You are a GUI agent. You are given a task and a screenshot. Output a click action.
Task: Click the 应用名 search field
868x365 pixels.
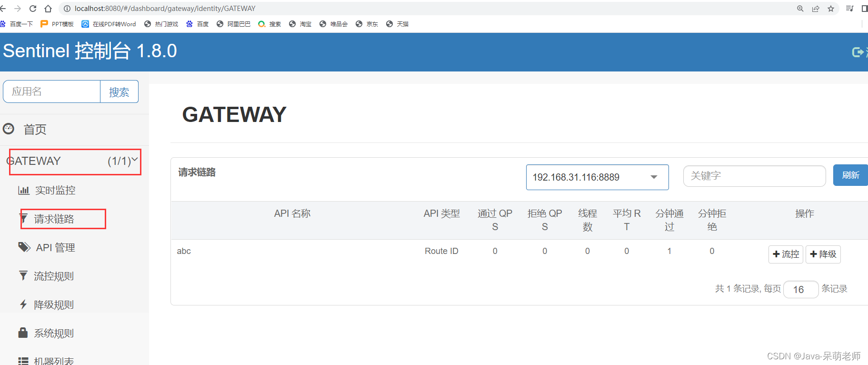(x=51, y=91)
